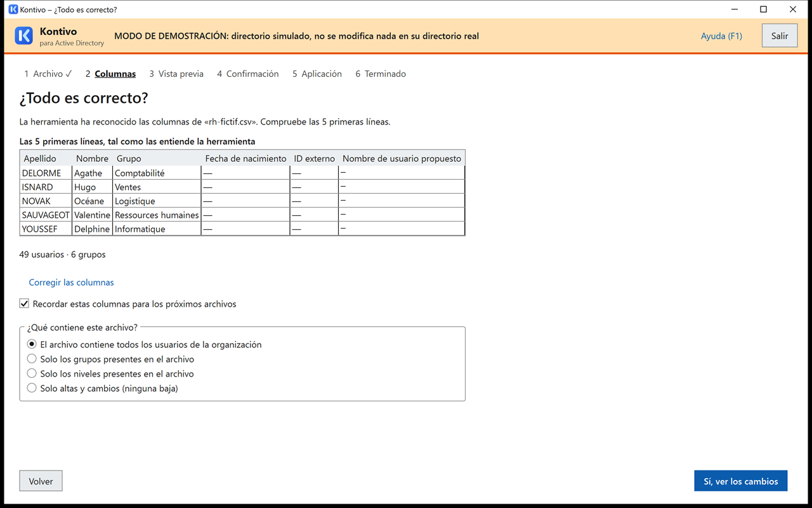
Task: Click the Nombre column header
Action: (93, 159)
